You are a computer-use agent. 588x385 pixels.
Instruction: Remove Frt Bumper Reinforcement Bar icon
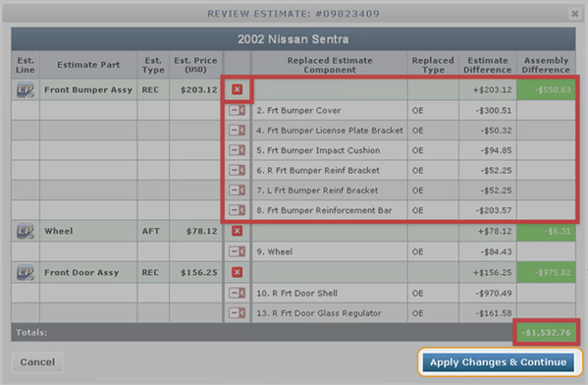tap(237, 210)
